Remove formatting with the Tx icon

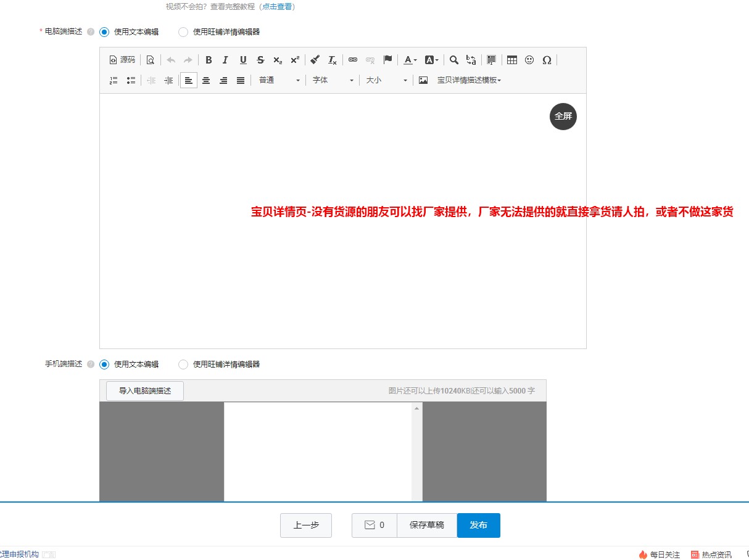pos(333,60)
